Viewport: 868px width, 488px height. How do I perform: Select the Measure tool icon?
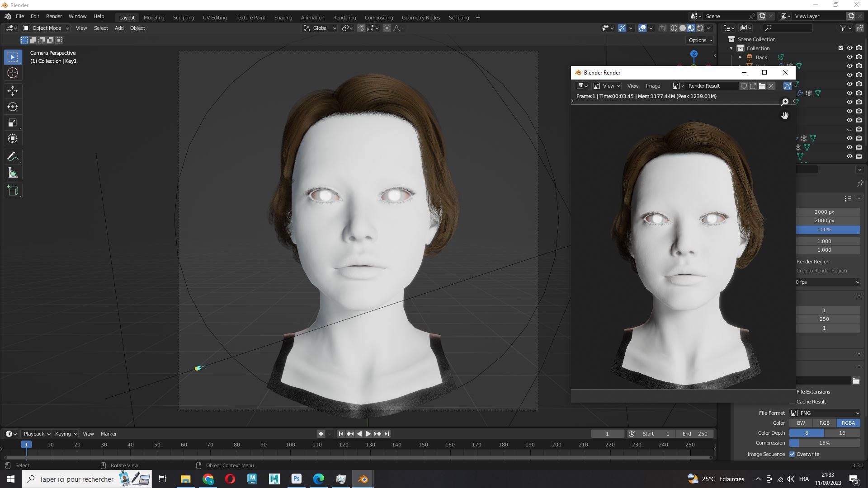point(13,174)
